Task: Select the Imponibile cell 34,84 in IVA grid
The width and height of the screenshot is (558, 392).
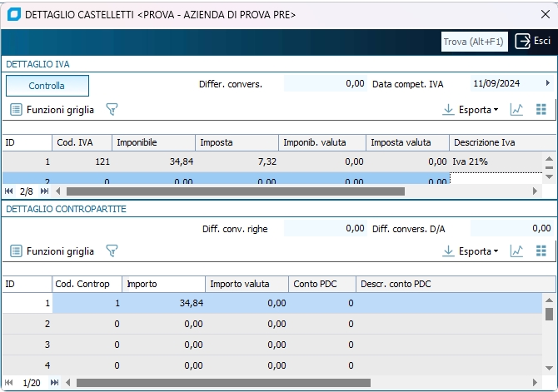Action: click(154, 161)
